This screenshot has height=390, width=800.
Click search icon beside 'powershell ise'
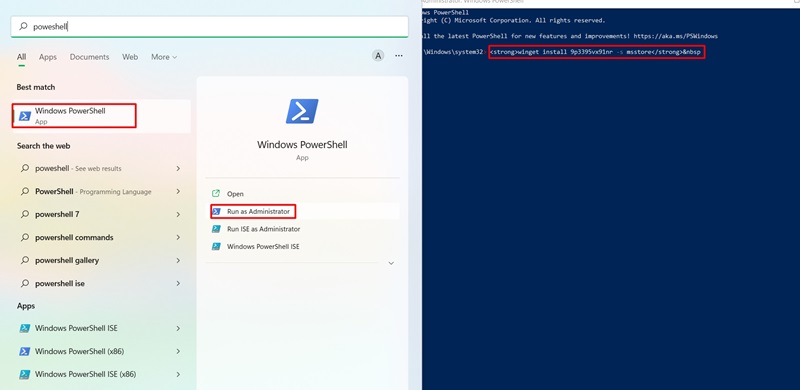24,283
